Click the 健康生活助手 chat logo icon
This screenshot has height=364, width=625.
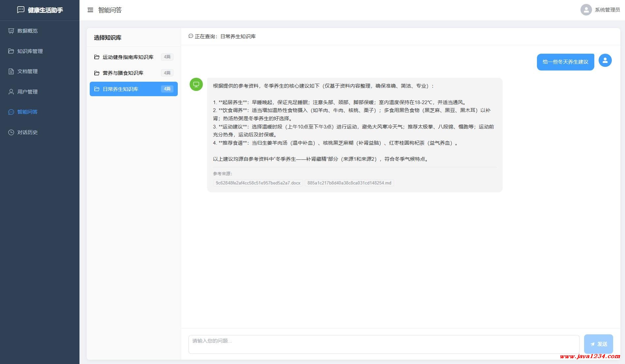coord(21,10)
